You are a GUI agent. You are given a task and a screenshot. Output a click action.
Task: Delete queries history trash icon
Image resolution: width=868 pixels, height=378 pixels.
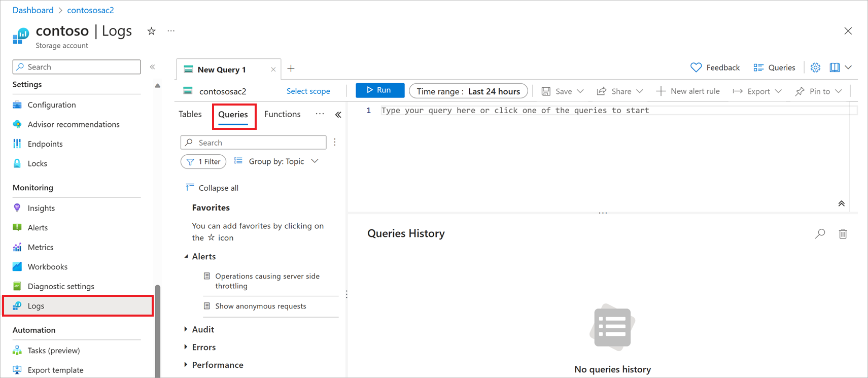click(843, 233)
